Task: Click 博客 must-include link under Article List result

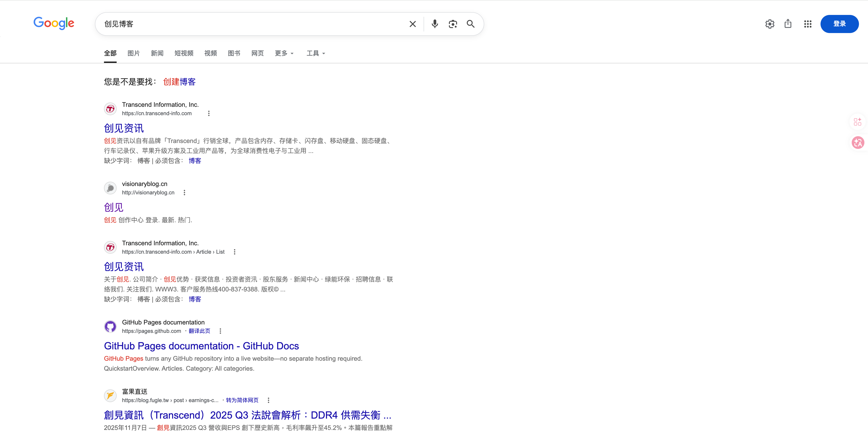Action: point(195,299)
